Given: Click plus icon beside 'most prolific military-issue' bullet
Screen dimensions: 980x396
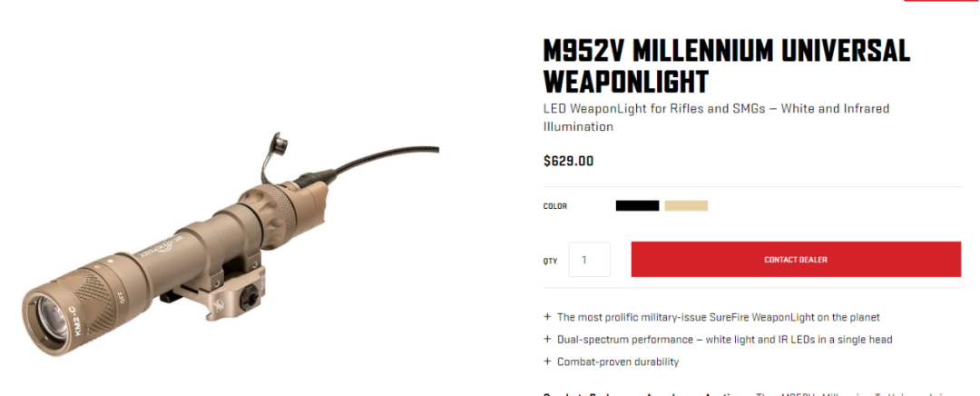Looking at the screenshot, I should point(547,317).
